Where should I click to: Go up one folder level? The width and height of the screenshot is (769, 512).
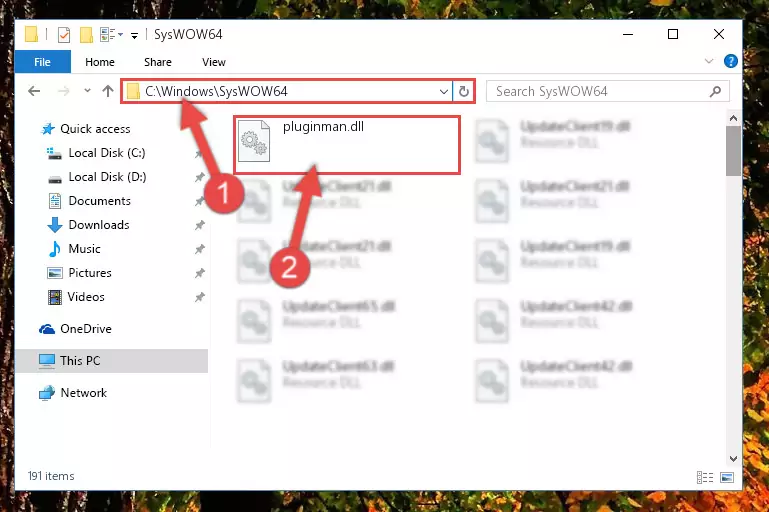(x=108, y=91)
